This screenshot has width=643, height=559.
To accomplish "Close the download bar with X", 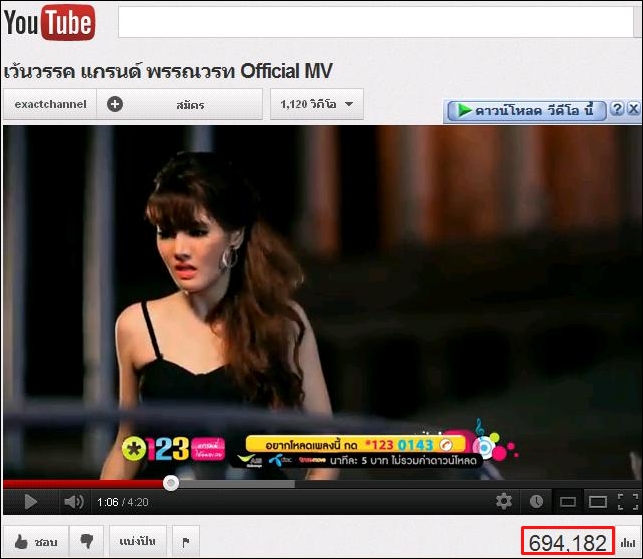I will 634,109.
